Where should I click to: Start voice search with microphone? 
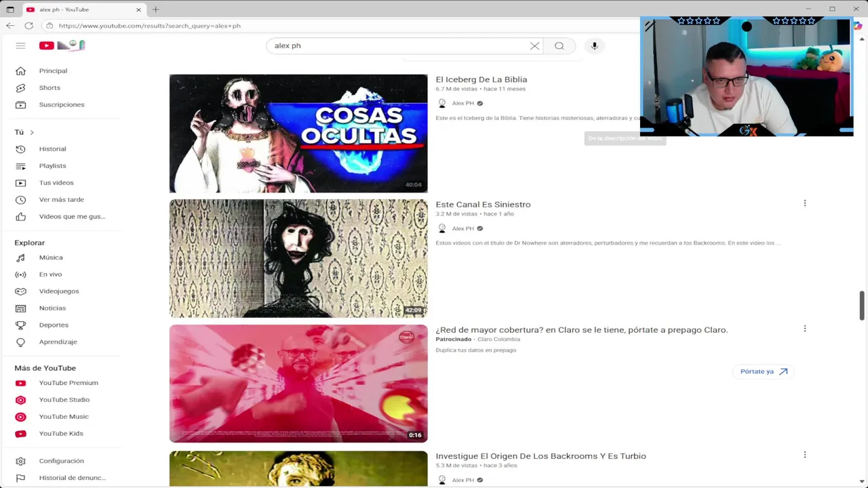tap(594, 45)
